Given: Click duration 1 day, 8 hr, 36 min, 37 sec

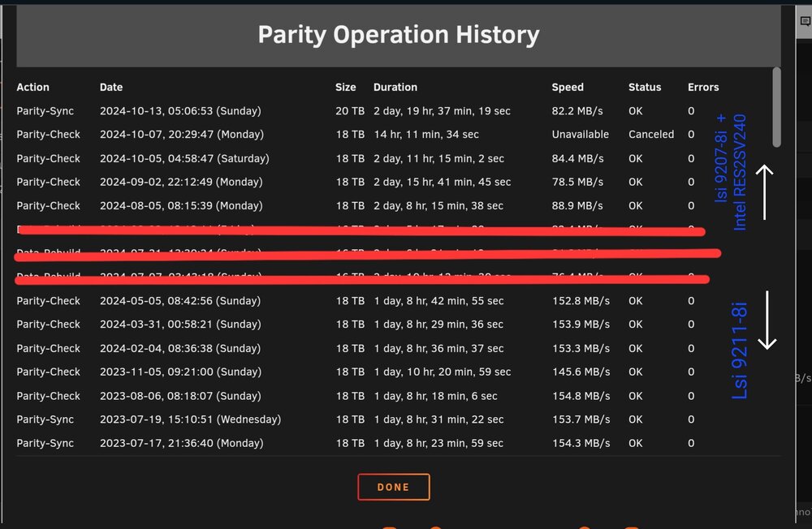Looking at the screenshot, I should click(x=438, y=348).
